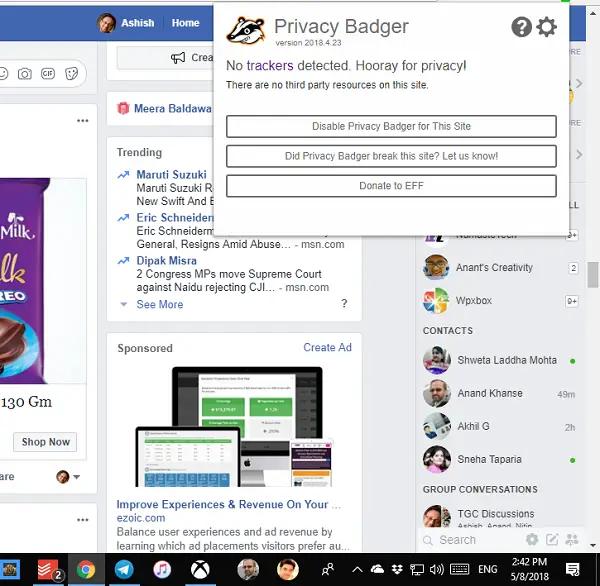Open Chrome from taskbar
The height and width of the screenshot is (586, 600).
pos(86,570)
